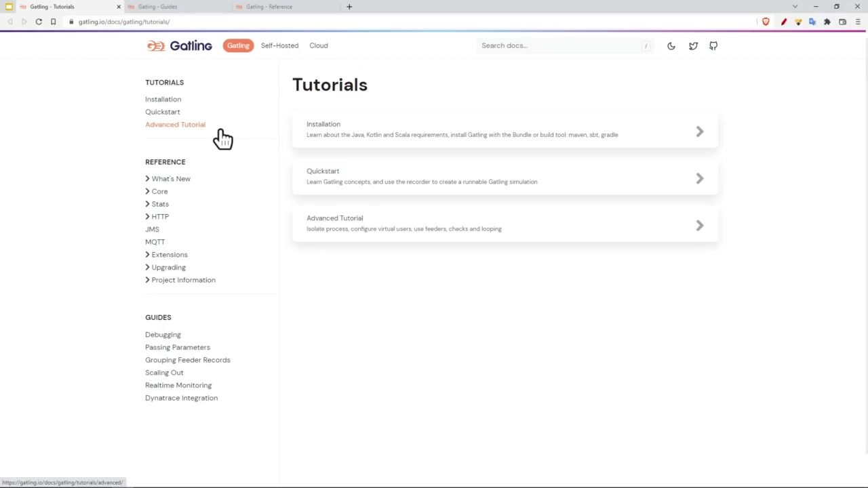The image size is (868, 488).
Task: Expand the Extensions section
Action: tap(169, 255)
